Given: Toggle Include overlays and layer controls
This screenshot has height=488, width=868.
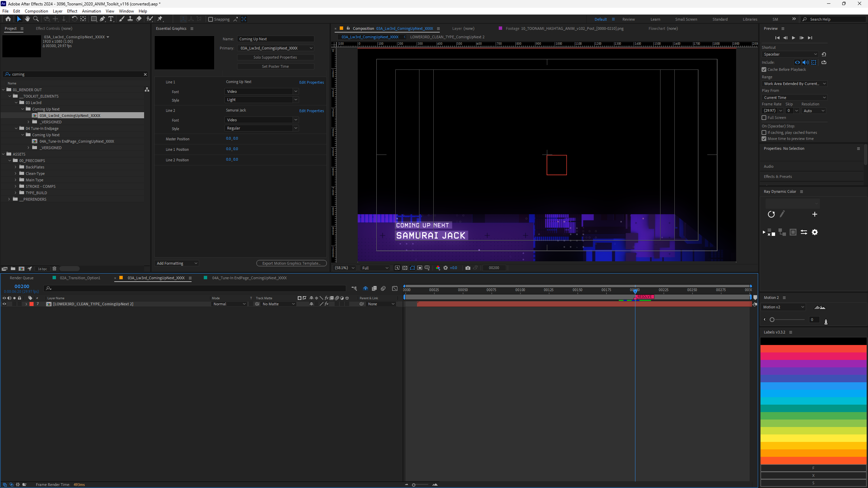Looking at the screenshot, I should pyautogui.click(x=814, y=62).
